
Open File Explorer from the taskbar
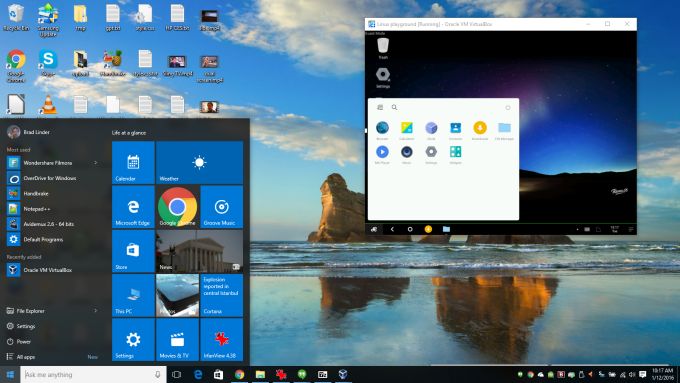pyautogui.click(x=260, y=374)
